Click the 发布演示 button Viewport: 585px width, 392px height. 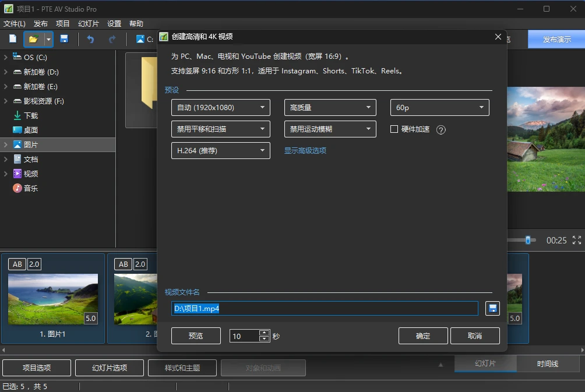(x=556, y=39)
